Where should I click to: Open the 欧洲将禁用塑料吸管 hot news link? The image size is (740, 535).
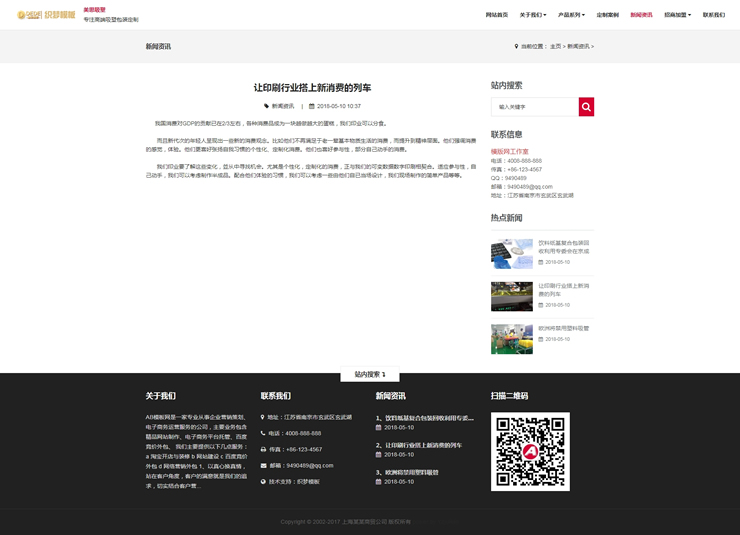[564, 328]
